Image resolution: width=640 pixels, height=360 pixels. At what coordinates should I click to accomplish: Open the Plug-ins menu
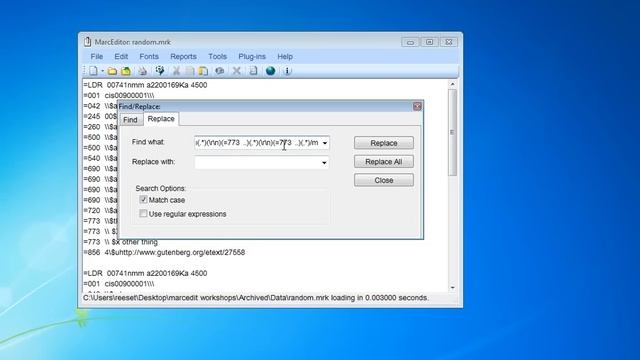(252, 56)
